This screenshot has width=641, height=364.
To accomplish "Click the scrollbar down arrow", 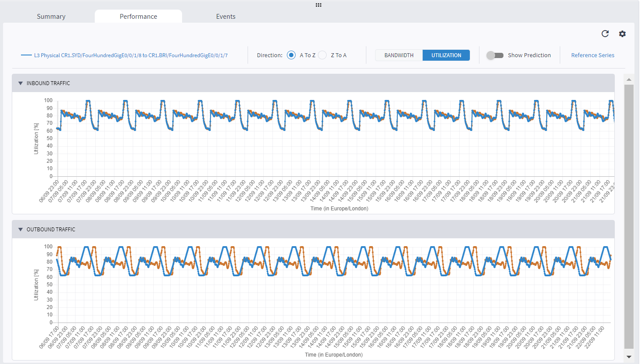I will click(x=629, y=357).
